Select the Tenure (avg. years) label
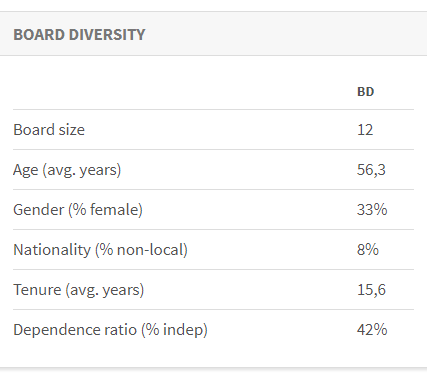 click(x=79, y=290)
